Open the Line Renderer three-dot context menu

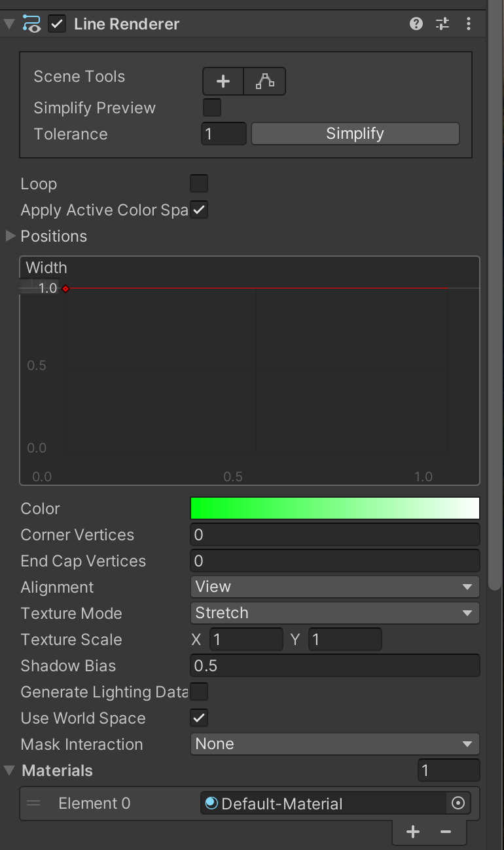point(469,24)
